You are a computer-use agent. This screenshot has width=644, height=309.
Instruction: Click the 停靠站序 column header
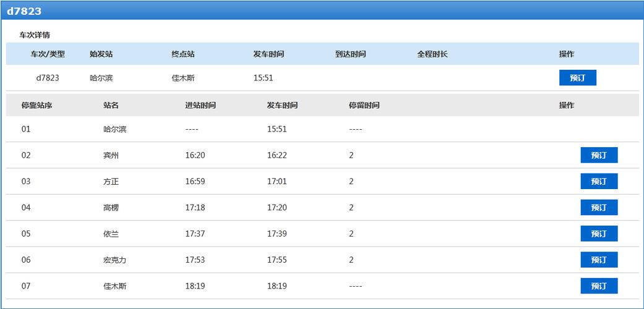[37, 106]
